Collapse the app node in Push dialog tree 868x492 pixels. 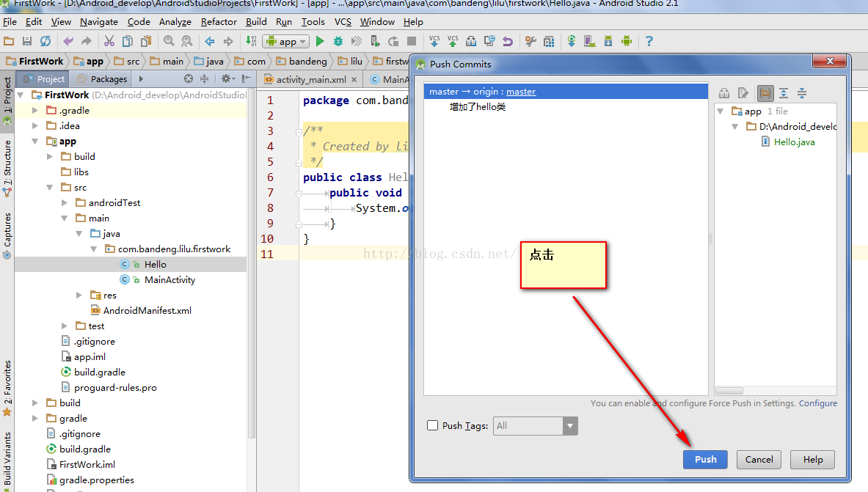(722, 111)
